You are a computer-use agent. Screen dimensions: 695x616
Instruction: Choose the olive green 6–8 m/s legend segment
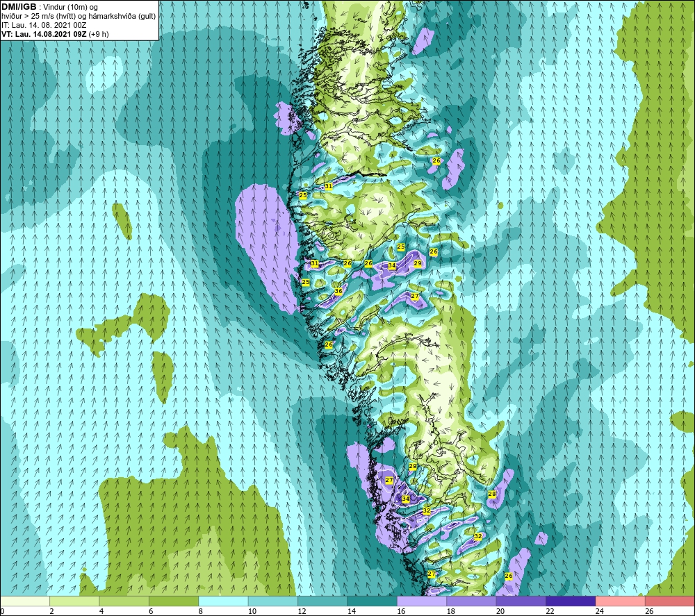point(174,601)
